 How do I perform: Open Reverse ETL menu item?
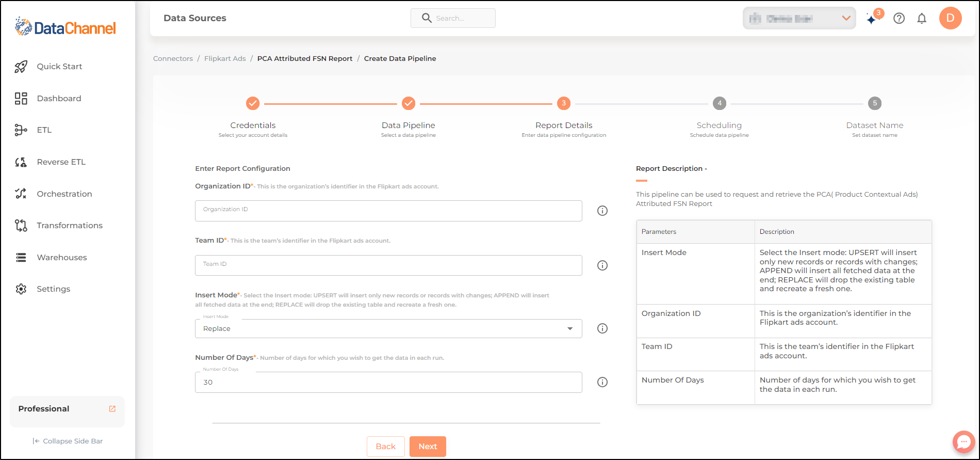pos(61,162)
